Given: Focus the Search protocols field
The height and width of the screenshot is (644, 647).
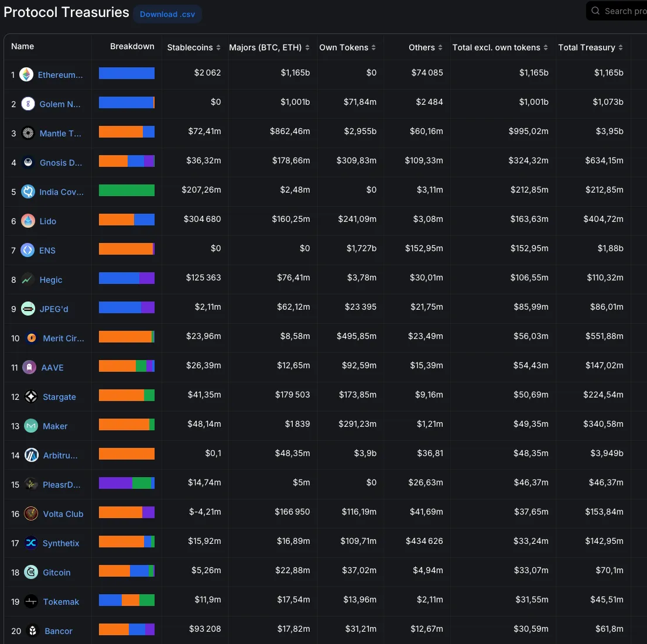Looking at the screenshot, I should tap(617, 11).
